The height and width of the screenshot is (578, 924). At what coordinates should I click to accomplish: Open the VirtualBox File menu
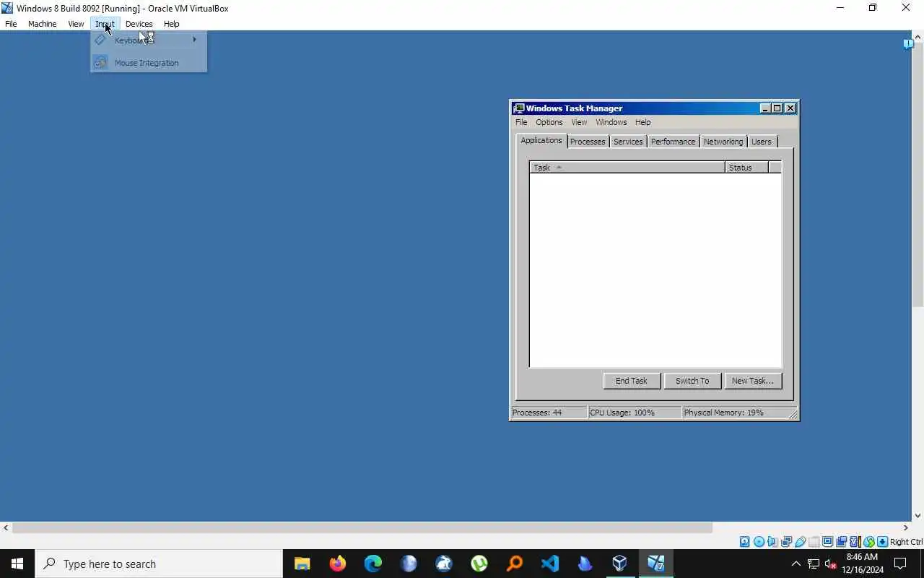click(11, 24)
